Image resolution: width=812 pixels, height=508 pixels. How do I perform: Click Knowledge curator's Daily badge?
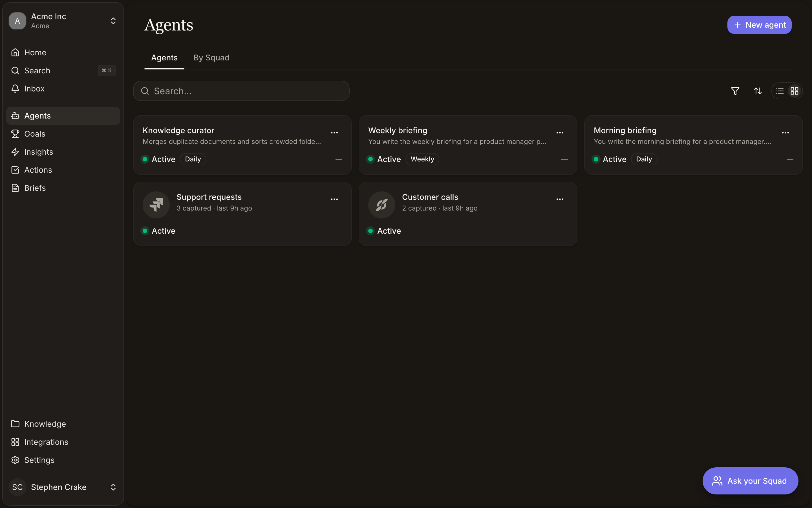(193, 159)
